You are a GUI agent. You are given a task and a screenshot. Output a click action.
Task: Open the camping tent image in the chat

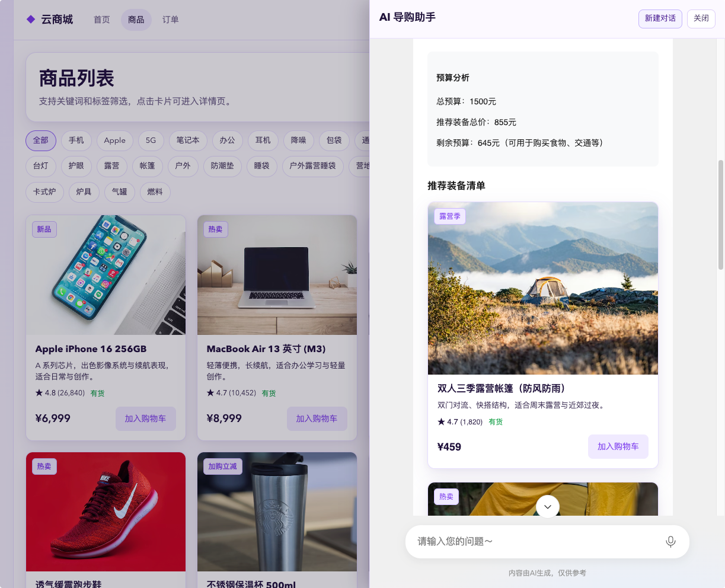pos(543,289)
